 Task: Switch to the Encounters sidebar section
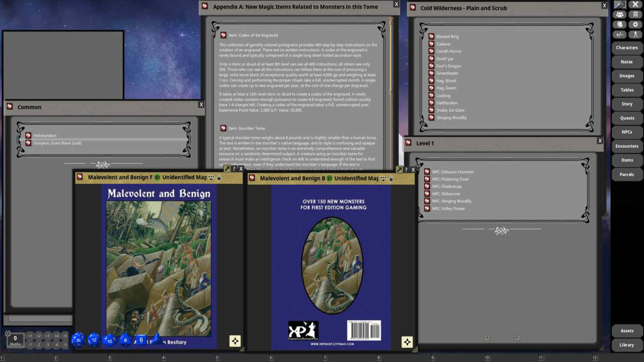click(x=626, y=146)
